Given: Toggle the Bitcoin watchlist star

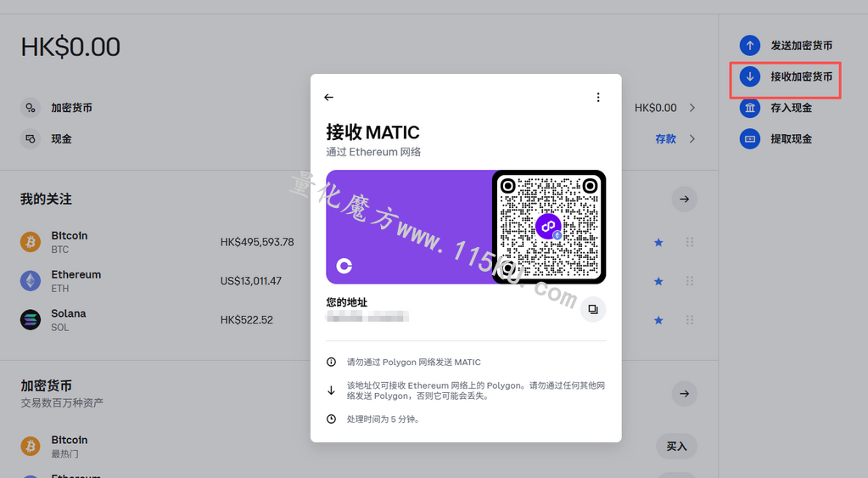Looking at the screenshot, I should click(x=658, y=242).
